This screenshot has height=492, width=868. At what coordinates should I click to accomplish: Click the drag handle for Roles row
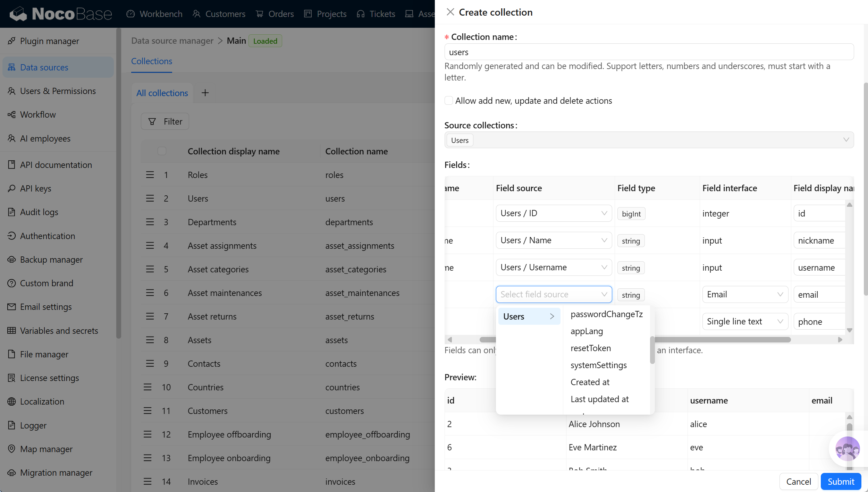point(150,175)
